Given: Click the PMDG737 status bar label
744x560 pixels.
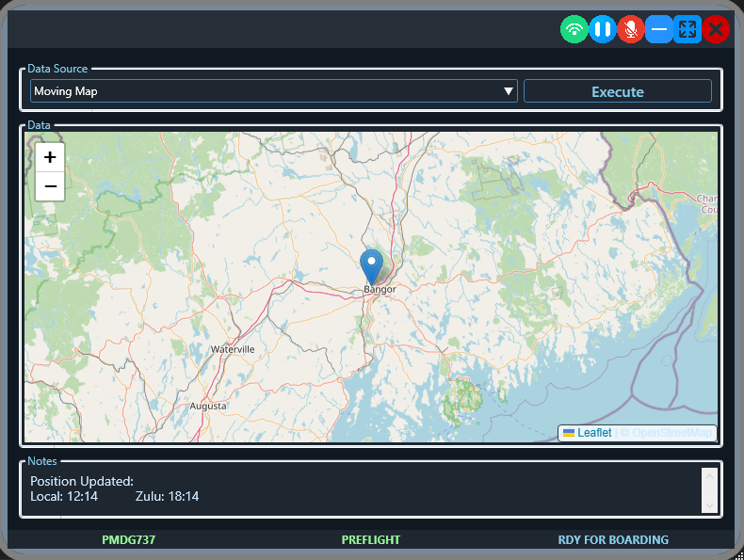Looking at the screenshot, I should (x=128, y=540).
